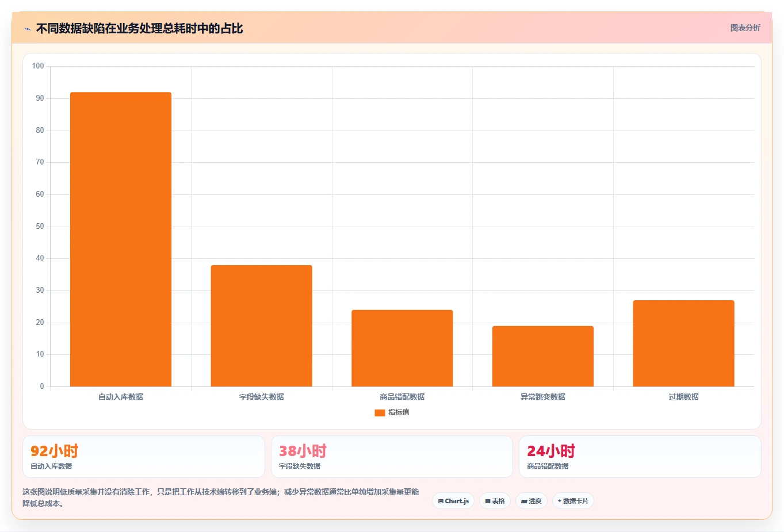Toggle the 指标值 legend swatch

tap(380, 412)
